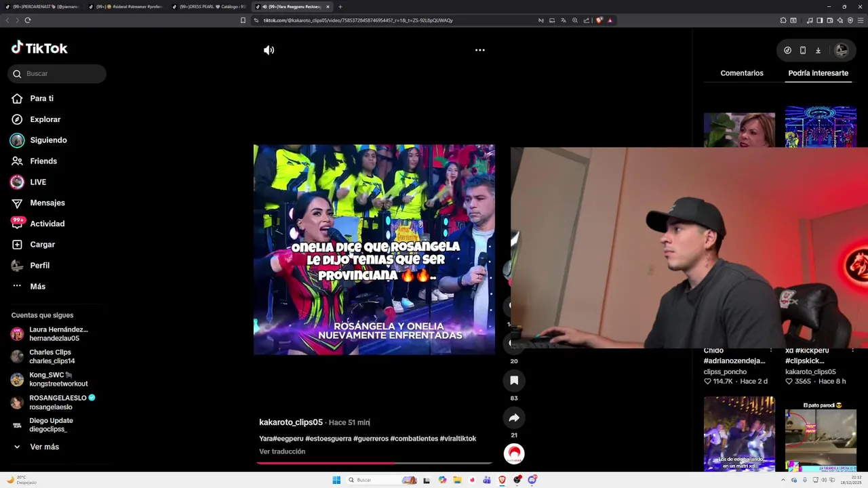Open Brave Shields lion icon
The height and width of the screenshot is (488, 868).
599,20
